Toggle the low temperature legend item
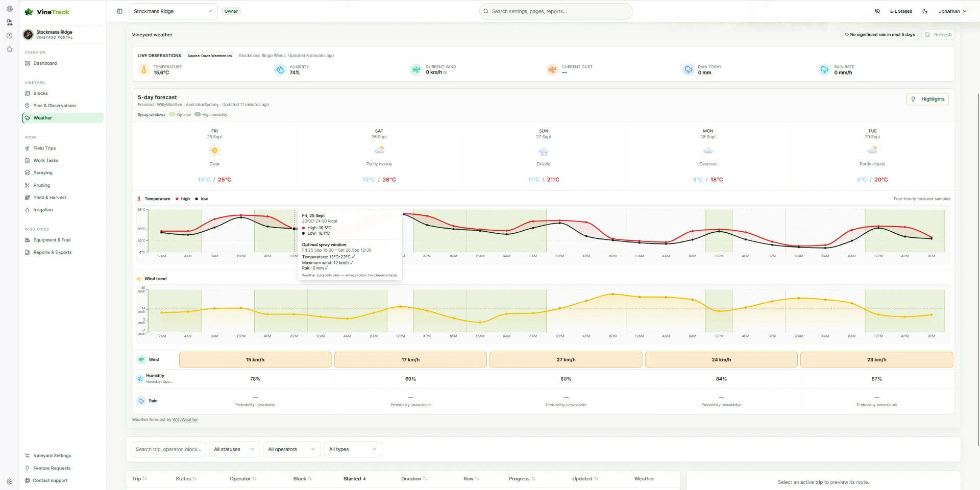The height and width of the screenshot is (490, 980). tap(202, 199)
